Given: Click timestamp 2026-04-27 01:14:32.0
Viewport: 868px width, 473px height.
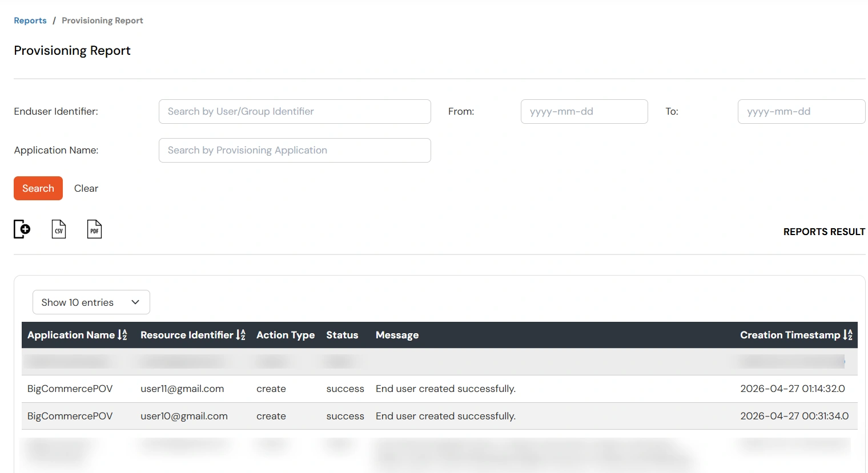Looking at the screenshot, I should click(793, 389).
